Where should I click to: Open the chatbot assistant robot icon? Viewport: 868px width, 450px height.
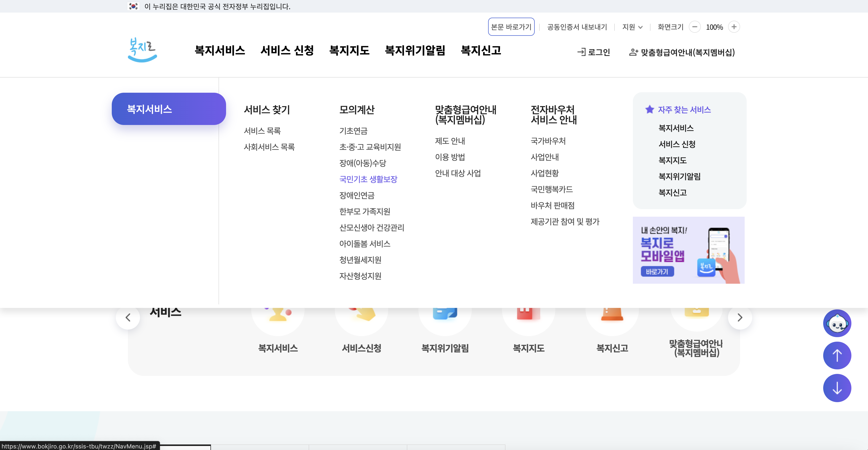point(837,323)
